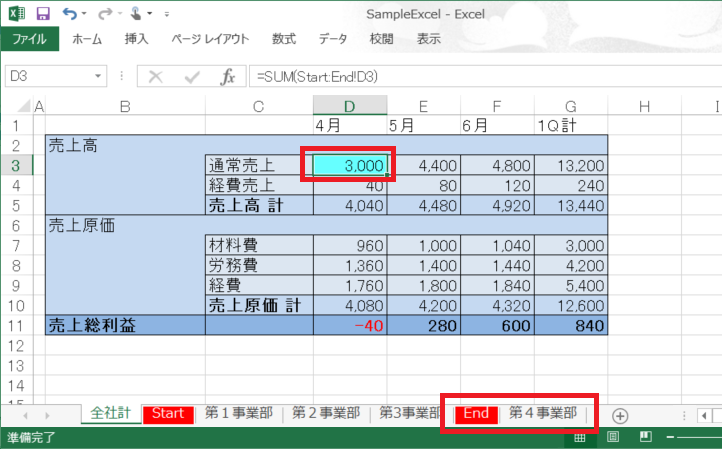
Task: Click cell showing 840
Action: click(571, 326)
